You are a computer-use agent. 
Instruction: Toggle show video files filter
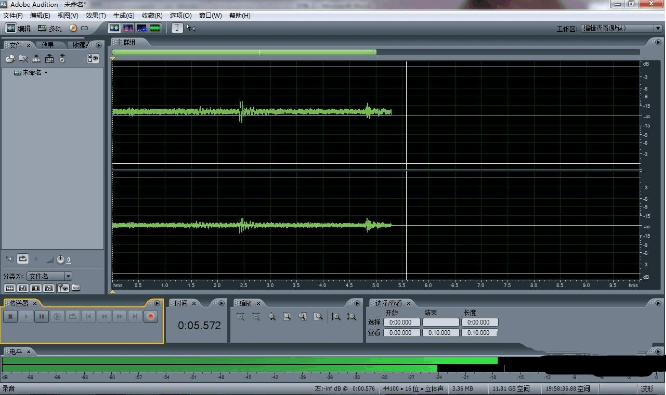click(36, 288)
